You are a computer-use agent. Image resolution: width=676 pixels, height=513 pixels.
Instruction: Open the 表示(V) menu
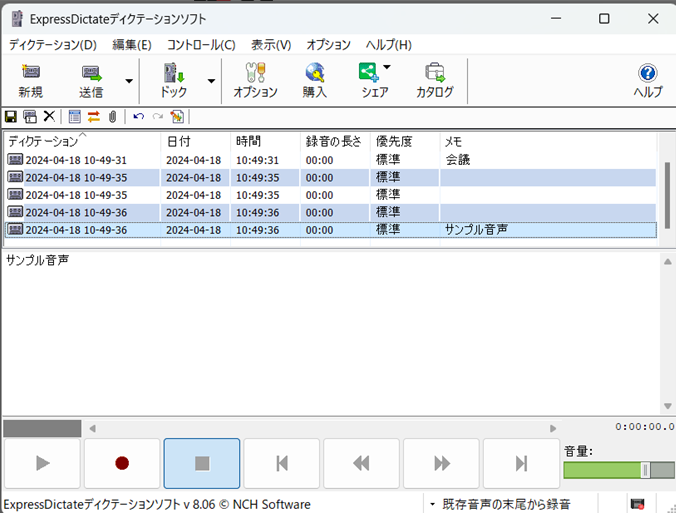[x=271, y=45]
